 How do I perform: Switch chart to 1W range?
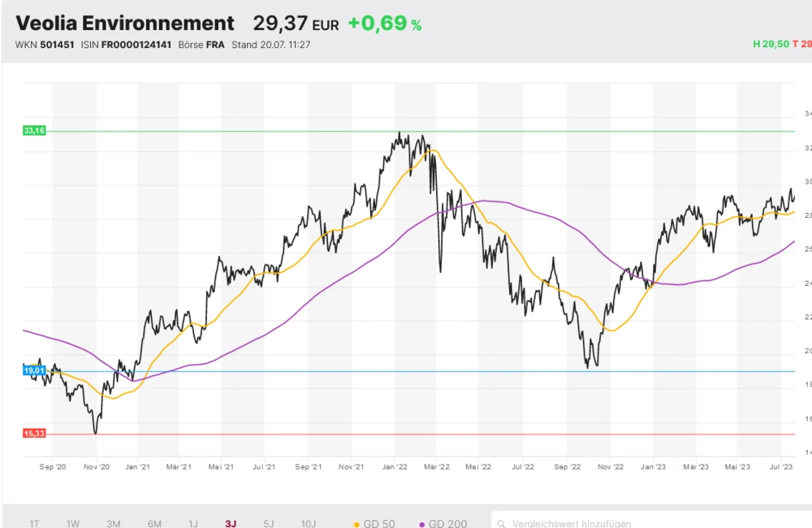(73, 524)
